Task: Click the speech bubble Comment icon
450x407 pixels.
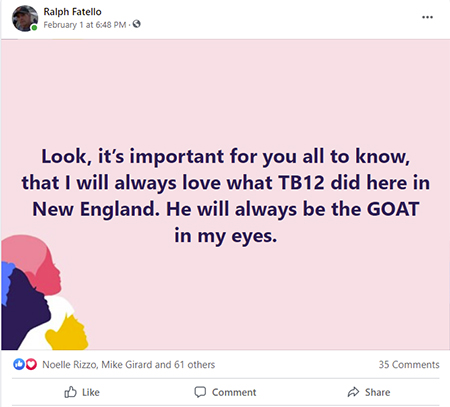Action: pyautogui.click(x=200, y=392)
